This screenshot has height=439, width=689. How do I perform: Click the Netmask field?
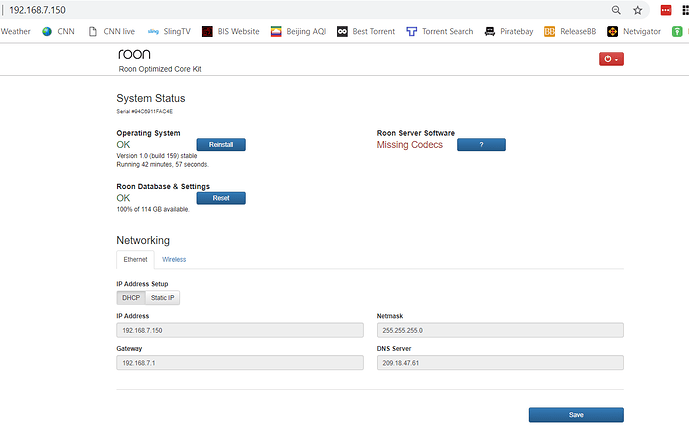pyautogui.click(x=500, y=330)
